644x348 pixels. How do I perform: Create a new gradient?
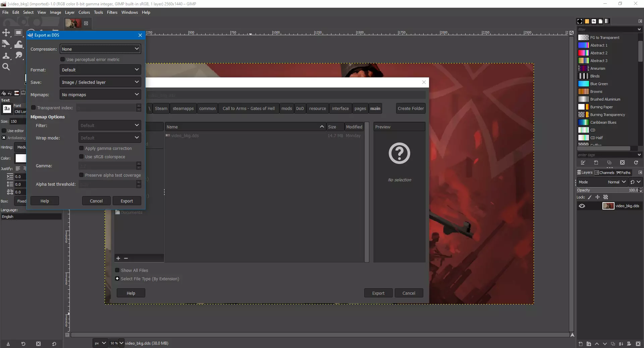tap(596, 163)
